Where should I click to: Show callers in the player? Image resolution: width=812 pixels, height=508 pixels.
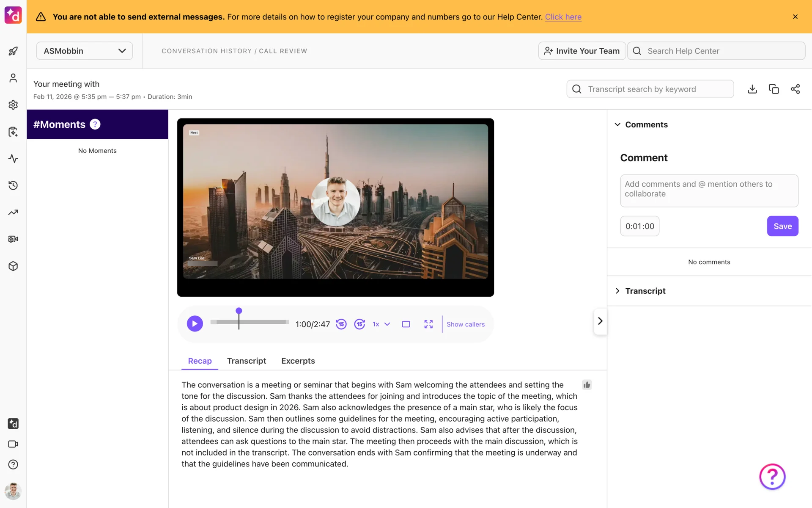(x=466, y=324)
